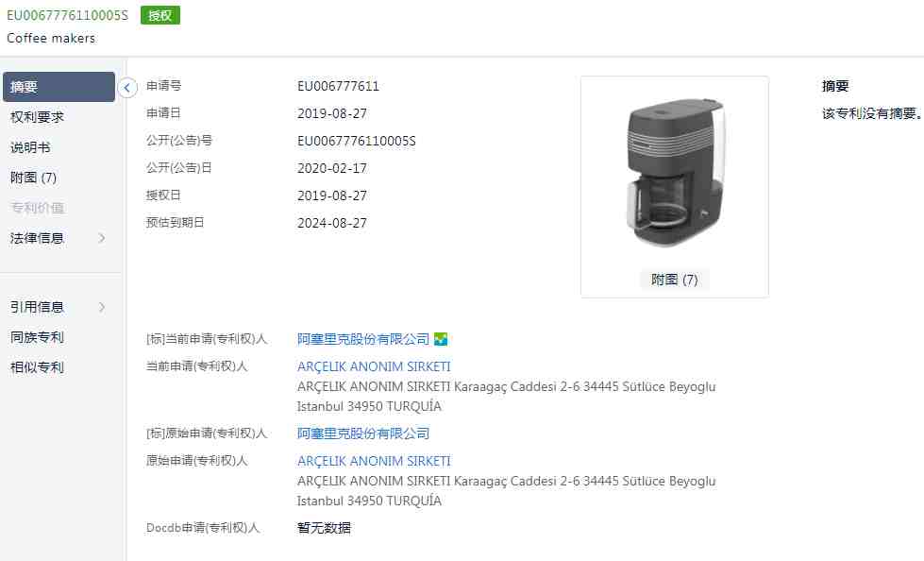924x561 pixels.
Task: Open the coffee maker thumbnail image
Action: 675,172
